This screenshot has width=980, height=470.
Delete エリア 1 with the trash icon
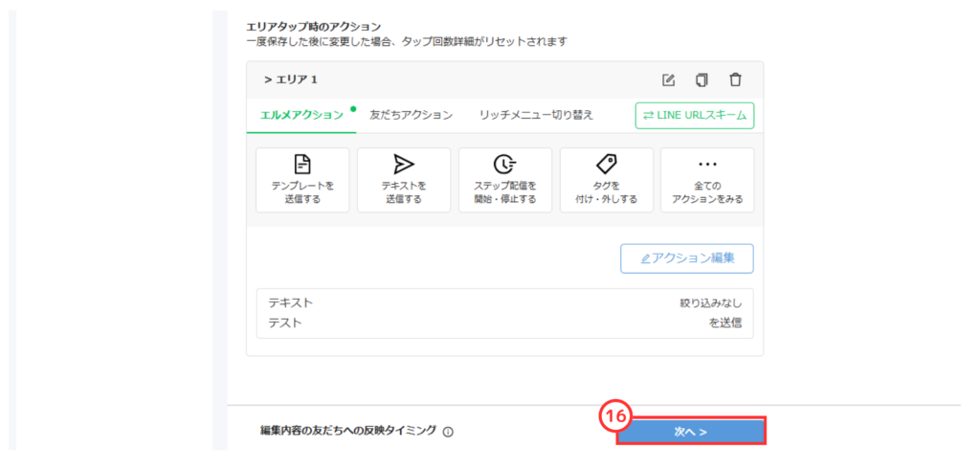point(734,79)
